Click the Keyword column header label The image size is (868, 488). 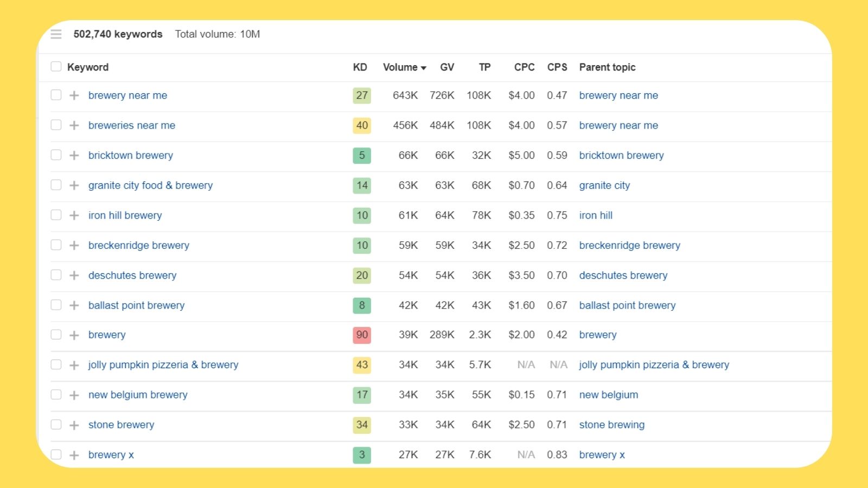(x=88, y=67)
